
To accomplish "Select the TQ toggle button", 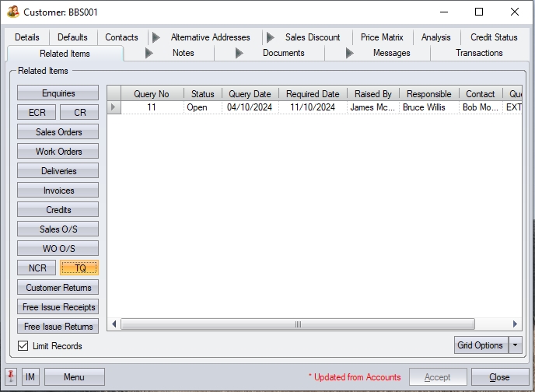I will coord(79,268).
